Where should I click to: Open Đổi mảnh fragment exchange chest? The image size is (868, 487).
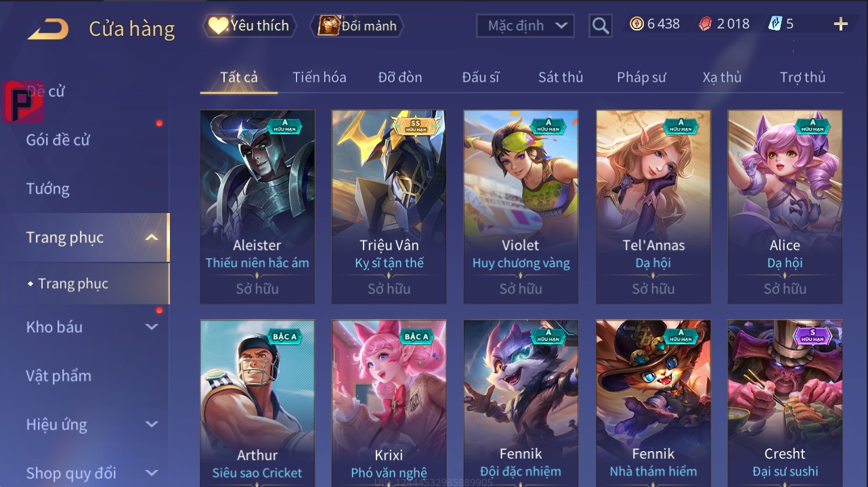tap(357, 26)
